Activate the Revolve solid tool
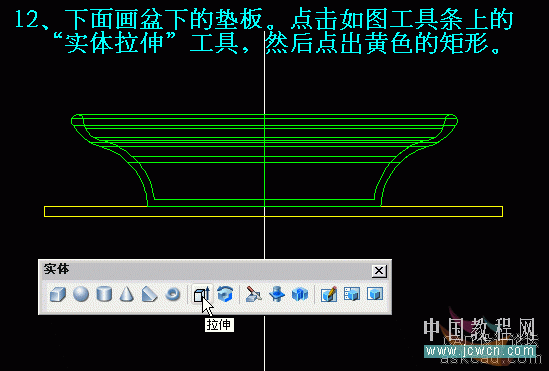 (x=225, y=294)
